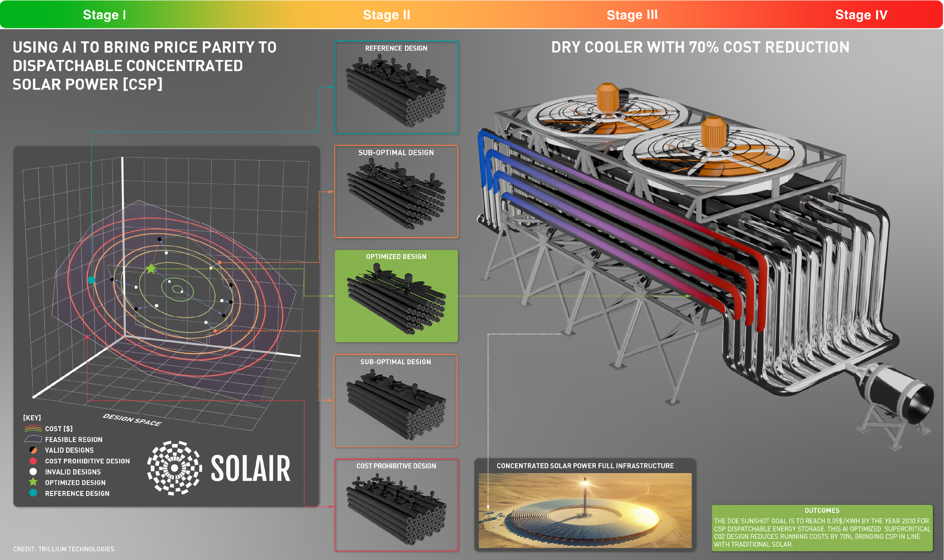Click the Stage IV label

click(x=861, y=15)
